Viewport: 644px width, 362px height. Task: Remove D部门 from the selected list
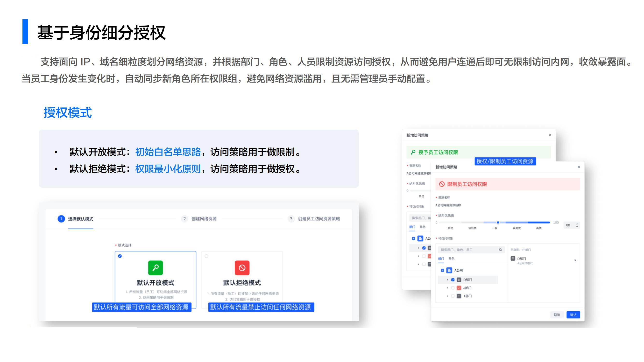[575, 260]
